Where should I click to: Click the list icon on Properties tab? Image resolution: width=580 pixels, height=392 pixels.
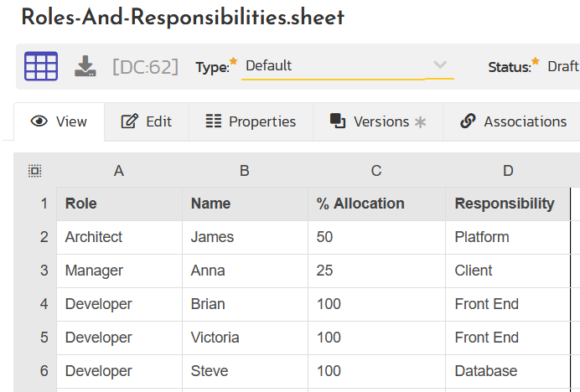(214, 121)
